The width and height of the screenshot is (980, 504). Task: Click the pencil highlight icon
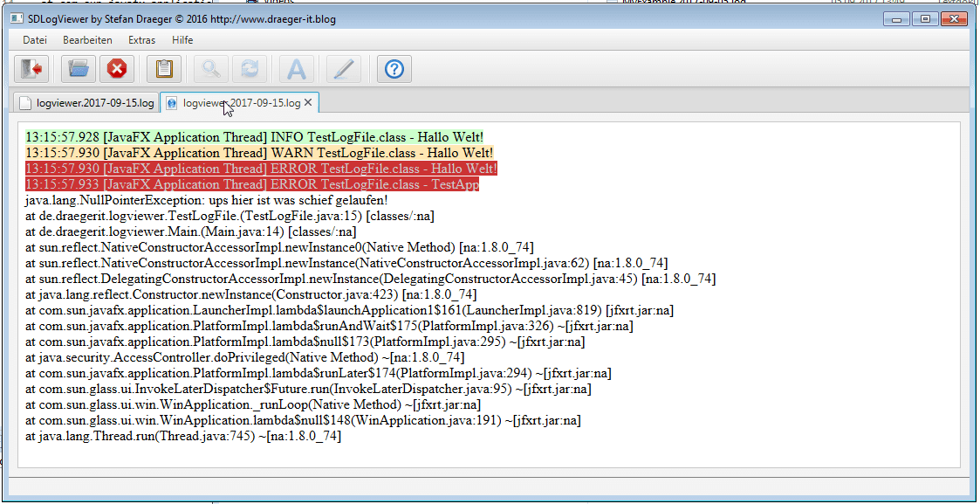343,68
